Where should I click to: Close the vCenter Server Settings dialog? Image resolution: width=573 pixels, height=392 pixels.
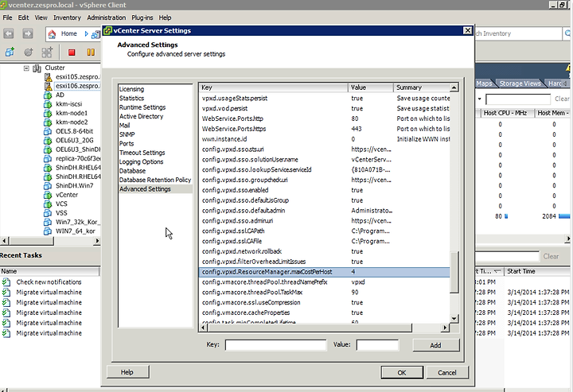(x=467, y=31)
